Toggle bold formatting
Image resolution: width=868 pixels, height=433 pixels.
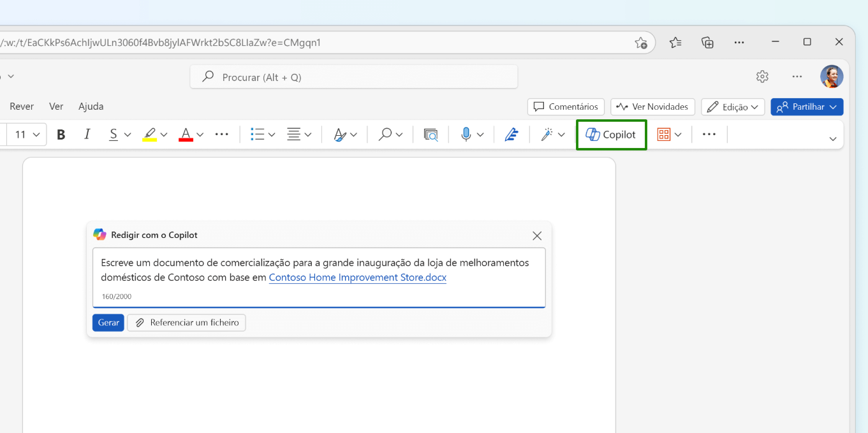coord(61,135)
